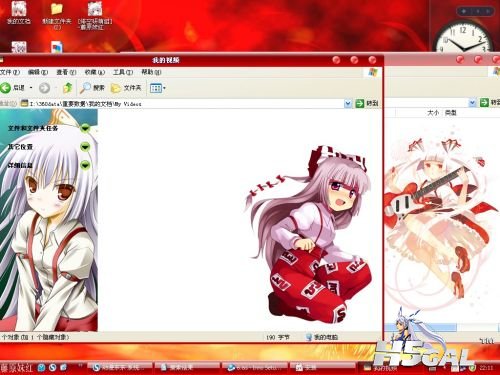This screenshot has height=375, width=500.
Task: Open the address bar dropdown arrow
Action: point(348,103)
